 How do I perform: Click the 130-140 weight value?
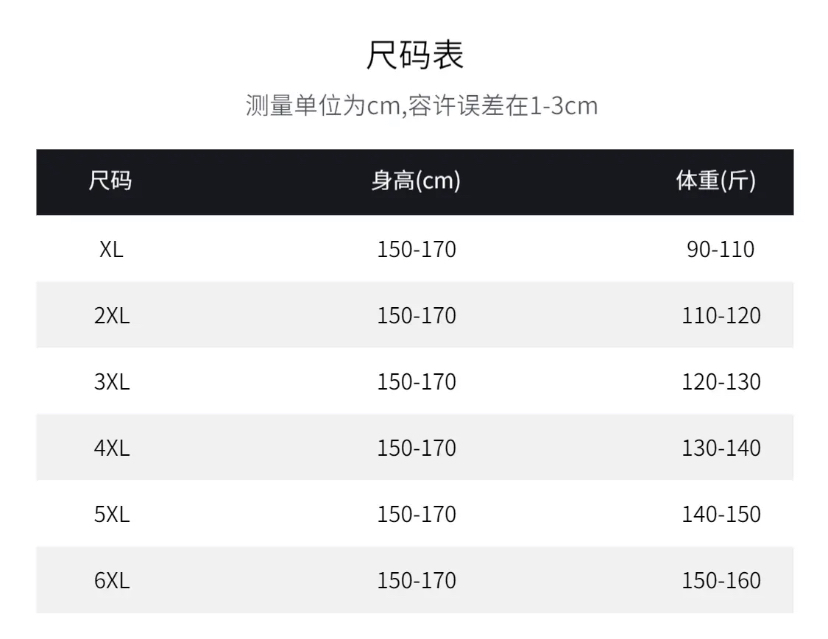coord(721,448)
